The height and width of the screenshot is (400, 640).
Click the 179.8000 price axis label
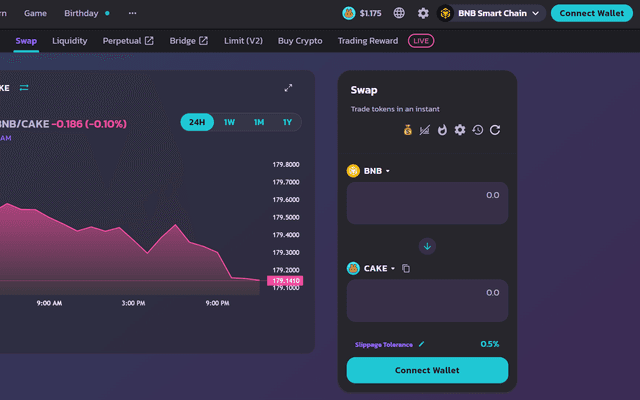[x=286, y=164]
